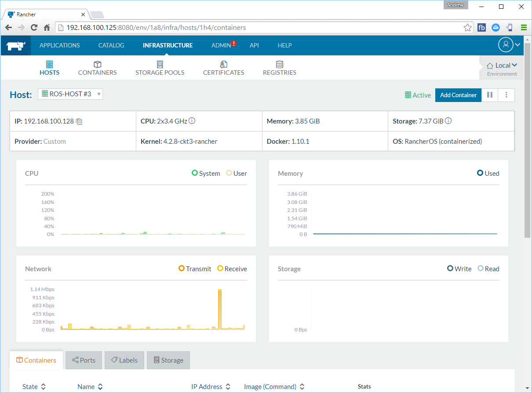The height and width of the screenshot is (393, 532).
Task: Click the CPU info circle icon
Action: pyautogui.click(x=192, y=121)
